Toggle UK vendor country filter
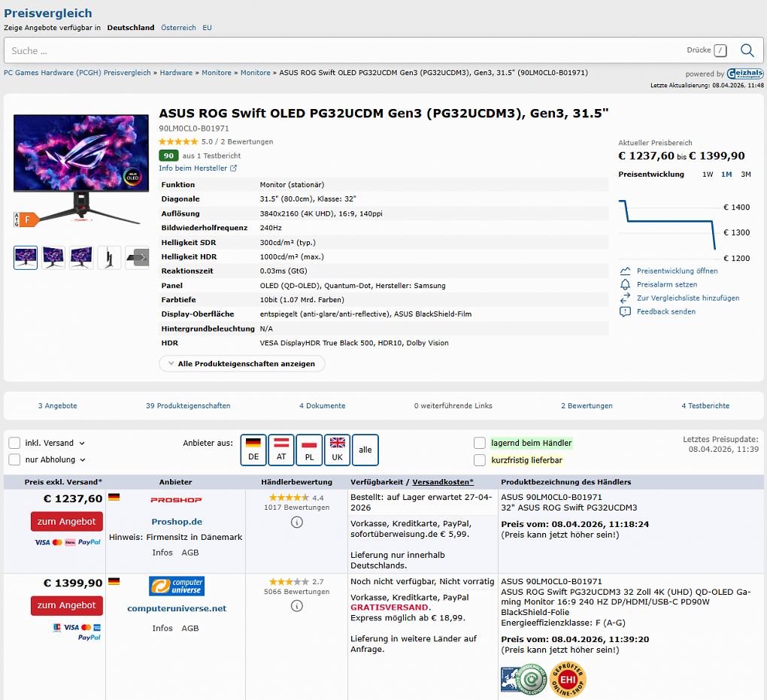This screenshot has width=767, height=700. click(x=338, y=450)
